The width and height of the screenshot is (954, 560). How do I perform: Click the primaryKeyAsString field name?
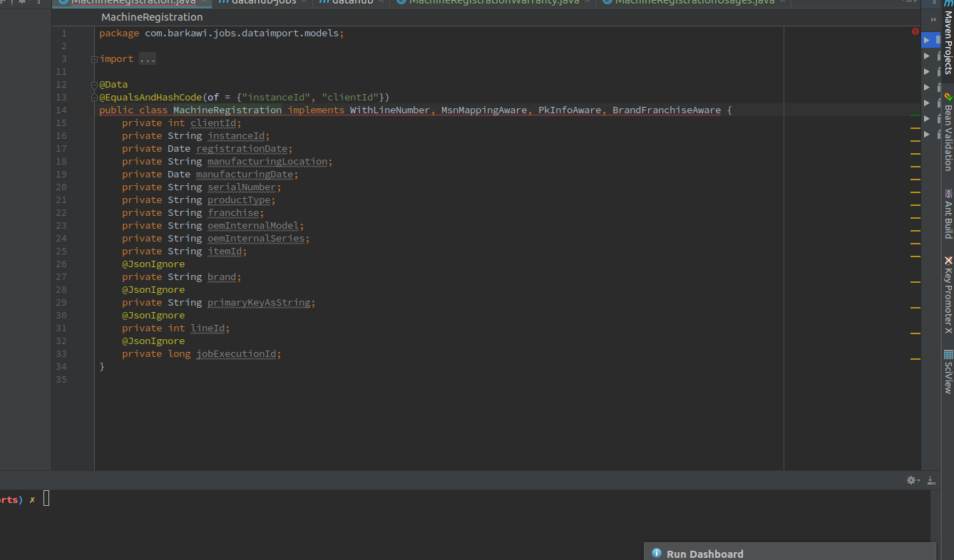tap(259, 303)
